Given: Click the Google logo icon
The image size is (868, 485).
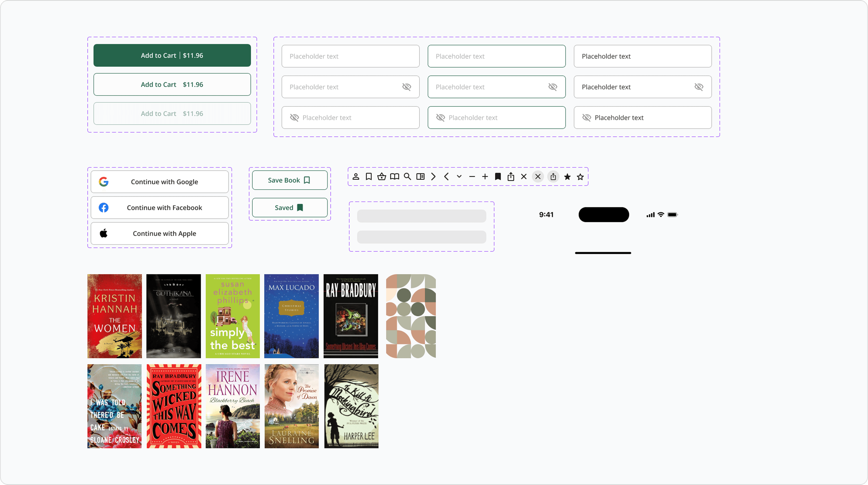Looking at the screenshot, I should tap(104, 182).
